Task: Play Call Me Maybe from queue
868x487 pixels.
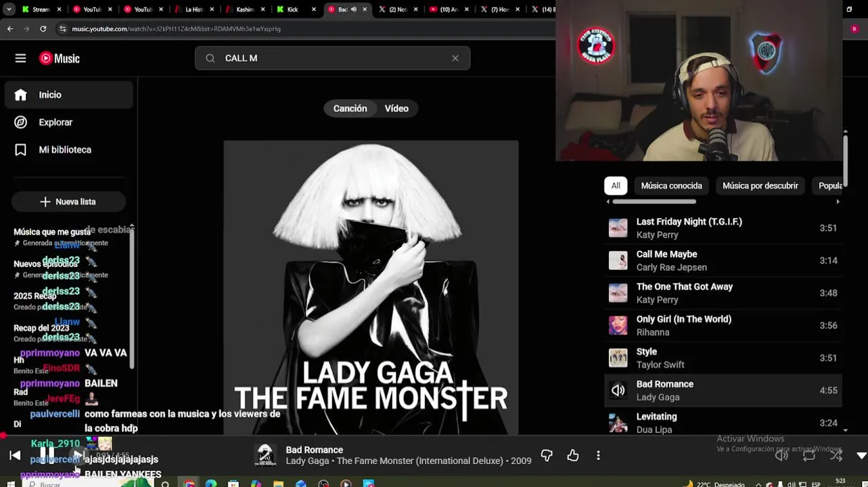Action: point(723,260)
